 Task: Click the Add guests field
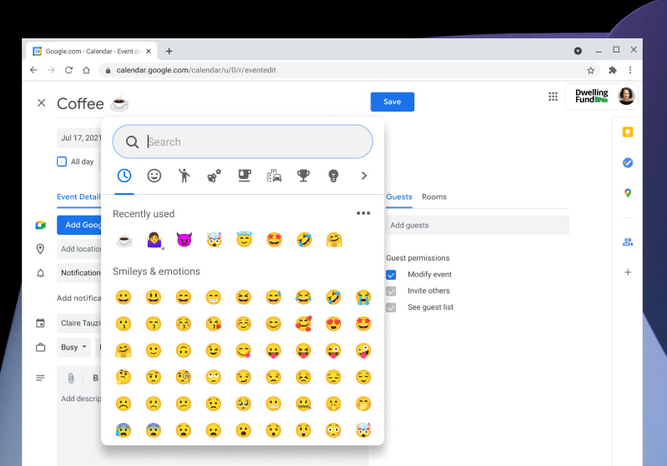(477, 225)
